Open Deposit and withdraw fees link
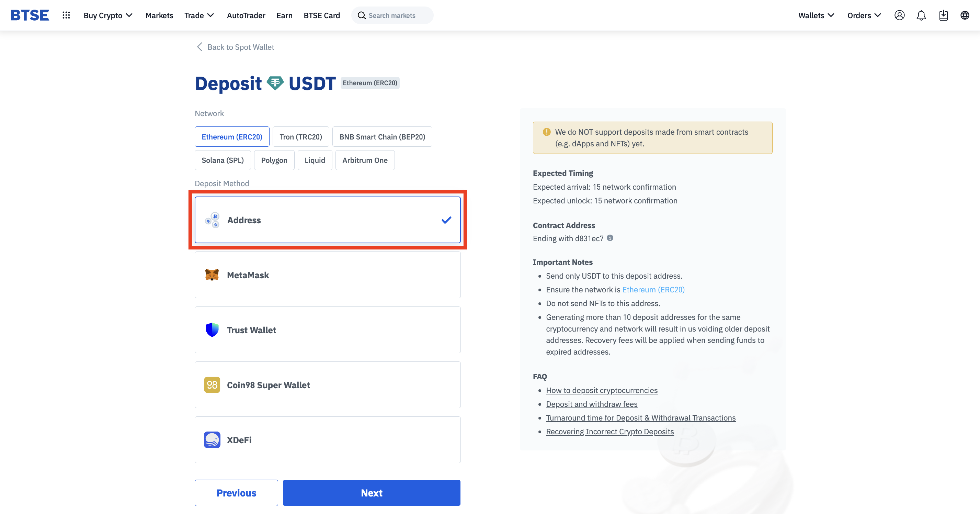 tap(592, 404)
